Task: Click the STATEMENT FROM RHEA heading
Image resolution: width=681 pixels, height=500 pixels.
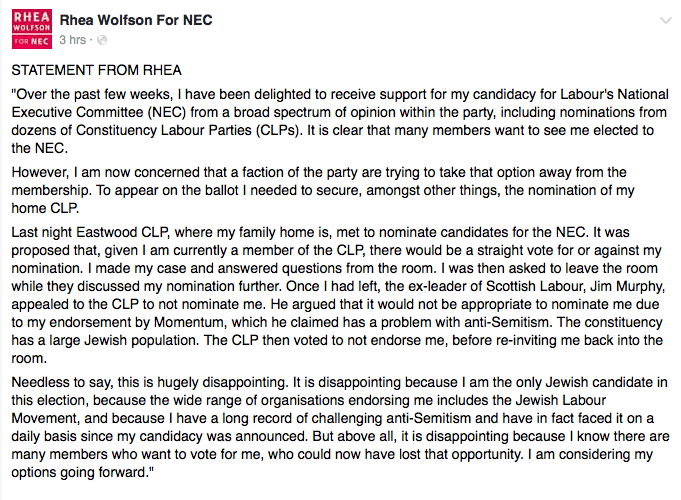Action: (96, 70)
